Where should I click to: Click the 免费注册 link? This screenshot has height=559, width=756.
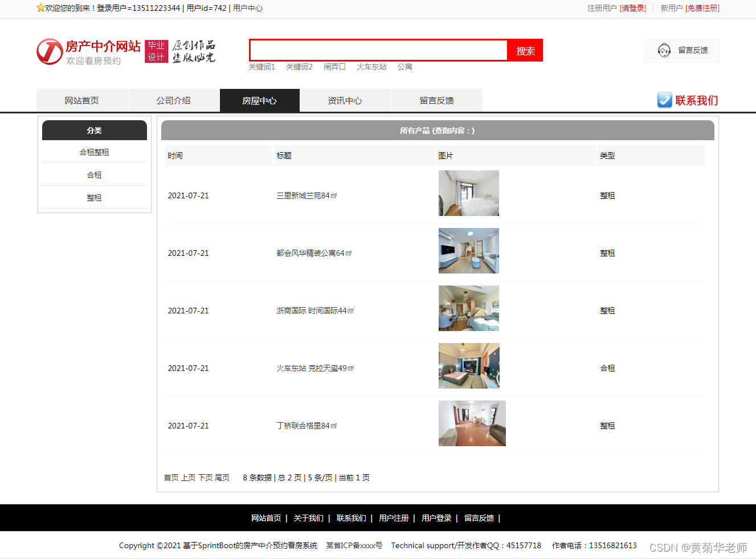coord(702,8)
